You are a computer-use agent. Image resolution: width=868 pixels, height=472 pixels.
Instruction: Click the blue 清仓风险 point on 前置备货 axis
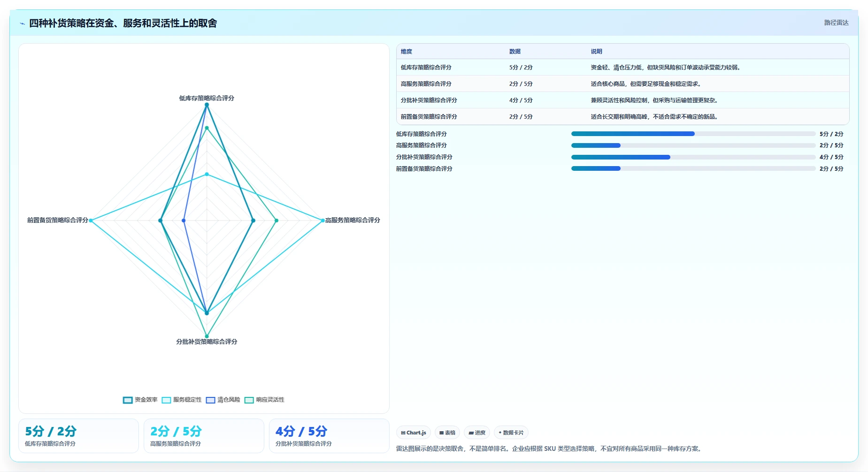pyautogui.click(x=184, y=221)
